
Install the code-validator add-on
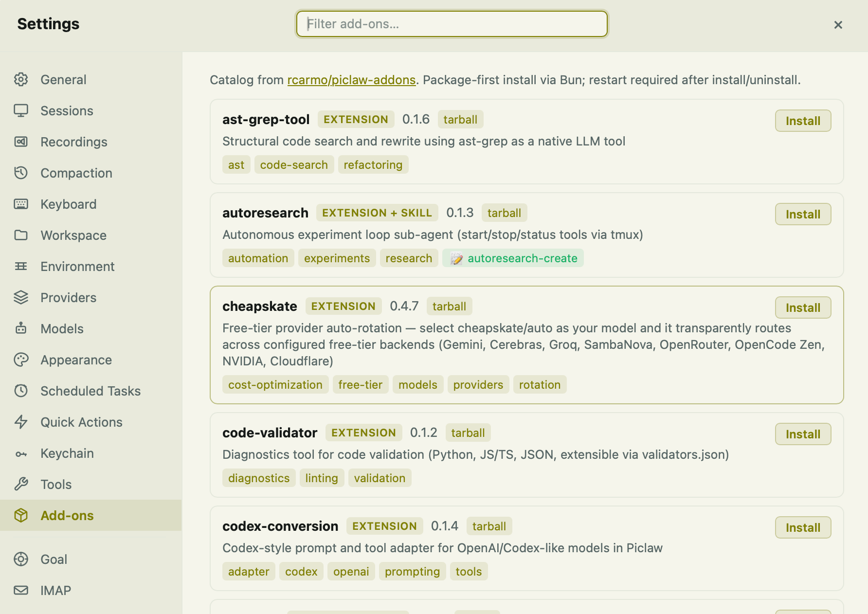pos(803,434)
